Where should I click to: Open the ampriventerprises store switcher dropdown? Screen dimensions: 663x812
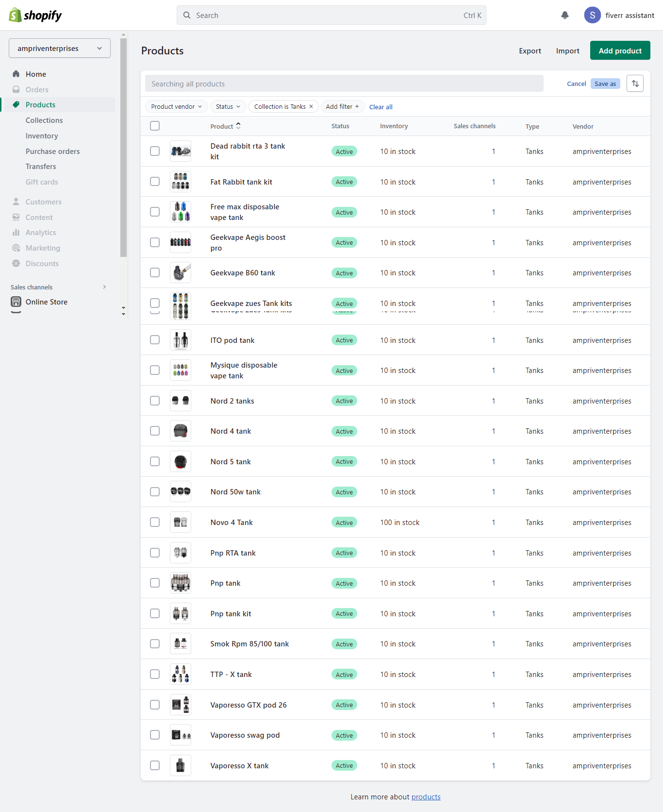pyautogui.click(x=60, y=48)
